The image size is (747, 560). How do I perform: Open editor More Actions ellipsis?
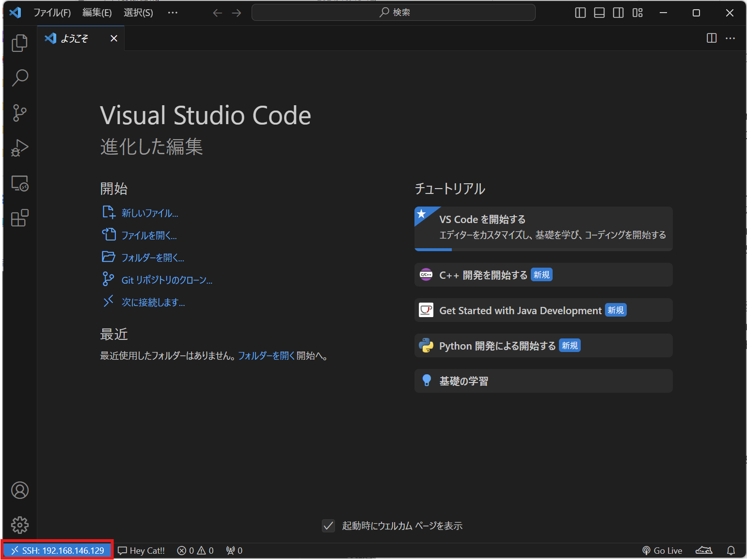click(731, 38)
